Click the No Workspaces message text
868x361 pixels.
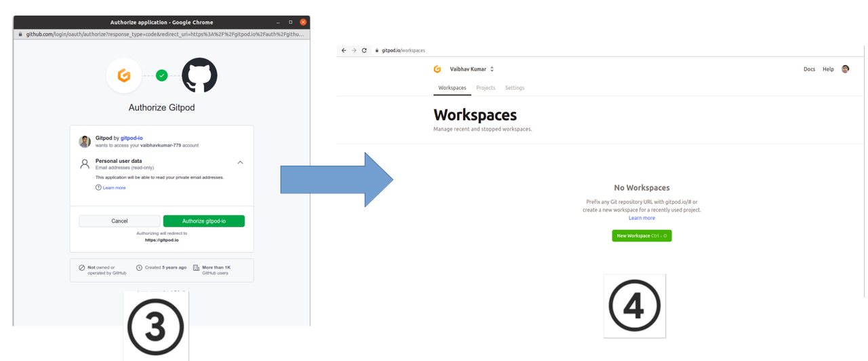coord(642,188)
